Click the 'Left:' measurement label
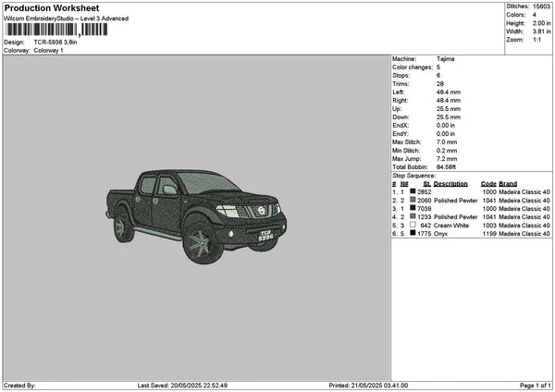 point(398,92)
